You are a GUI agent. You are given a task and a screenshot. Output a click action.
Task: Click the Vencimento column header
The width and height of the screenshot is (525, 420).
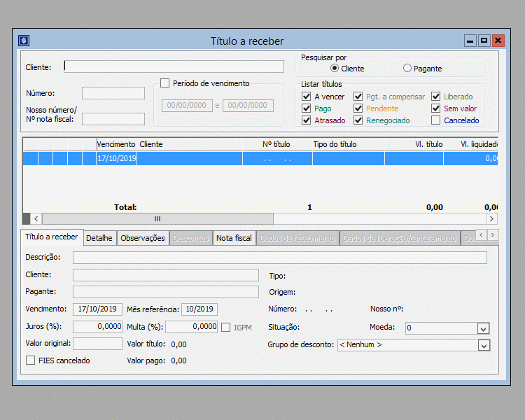coord(116,144)
